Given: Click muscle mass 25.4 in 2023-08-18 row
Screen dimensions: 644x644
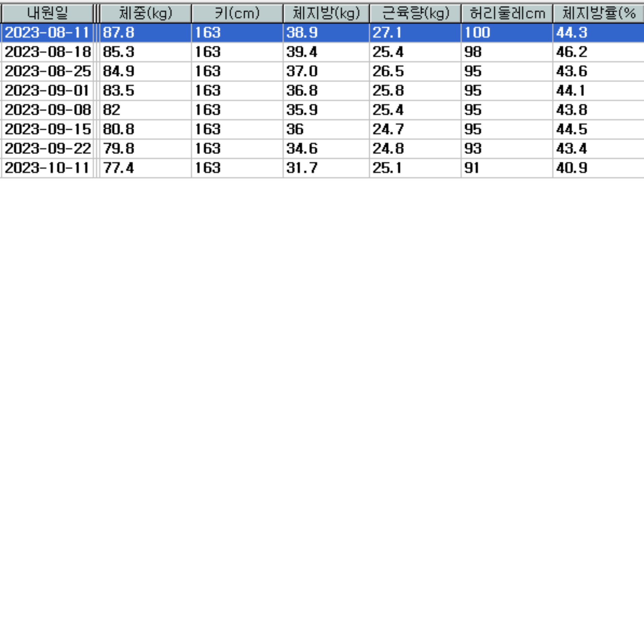Looking at the screenshot, I should (x=388, y=52).
